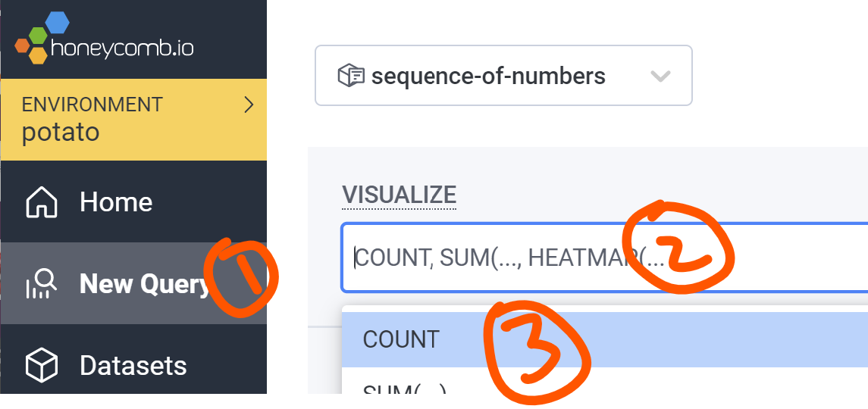Expand the sequence-of-numbers dataset dropdown chevron
The image size is (868, 409).
tap(660, 76)
